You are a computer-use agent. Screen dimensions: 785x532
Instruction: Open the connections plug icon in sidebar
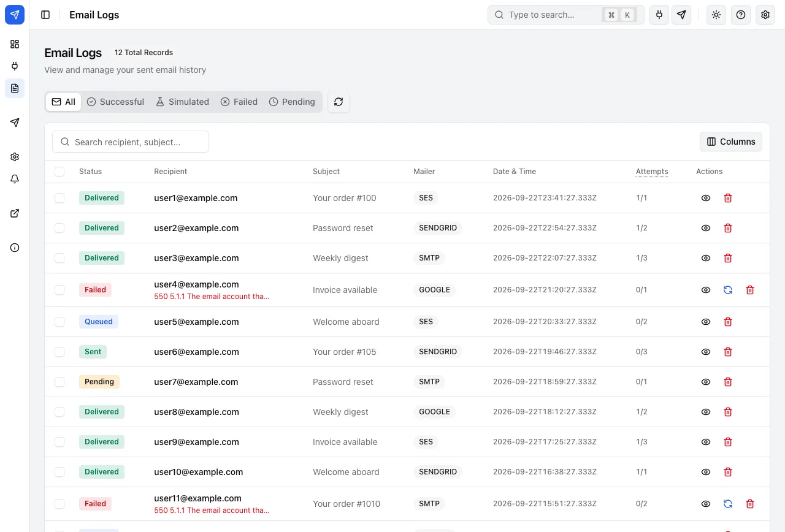click(x=15, y=66)
